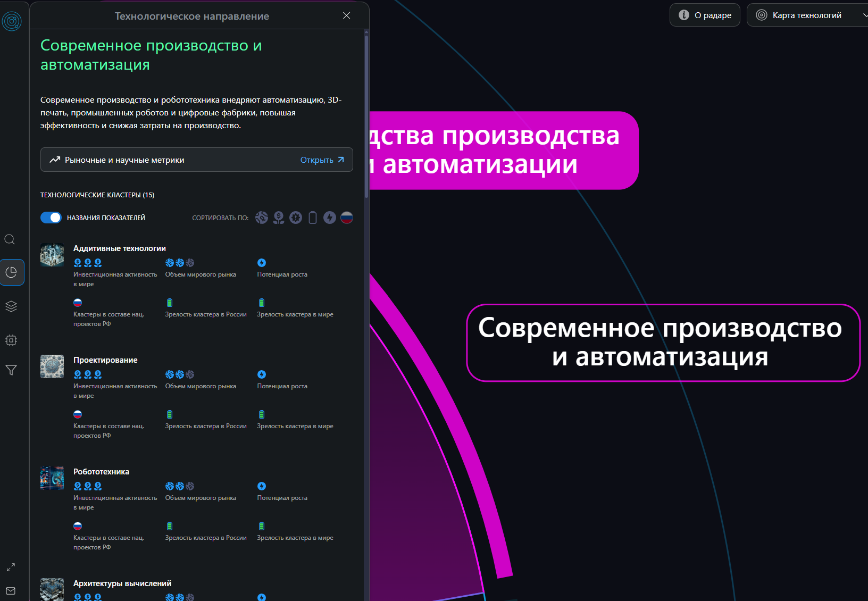868x601 pixels.
Task: Open the pie-chart panel in the sidebar
Action: click(x=12, y=272)
